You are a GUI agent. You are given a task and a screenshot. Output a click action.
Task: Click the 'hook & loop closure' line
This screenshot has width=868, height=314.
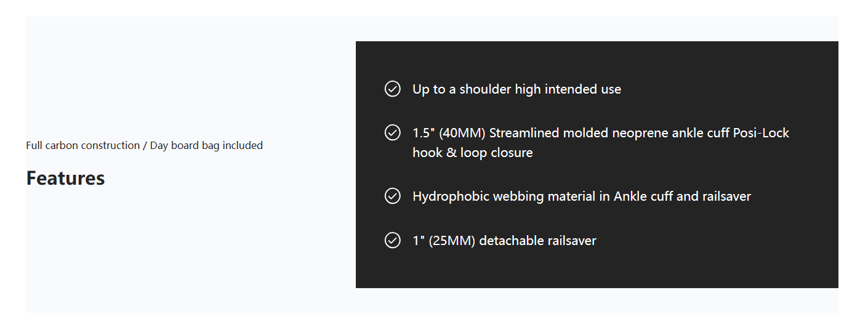coord(472,153)
